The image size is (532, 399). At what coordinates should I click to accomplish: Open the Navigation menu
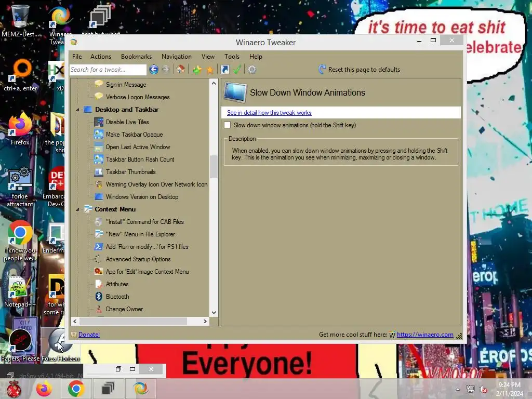pyautogui.click(x=177, y=57)
